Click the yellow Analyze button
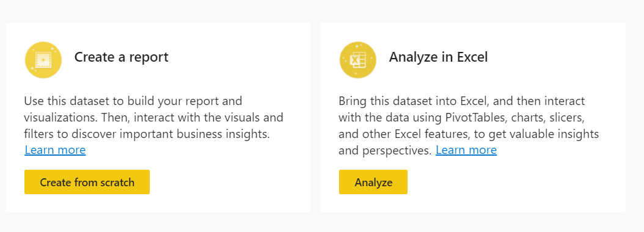Viewport: 644px width, 232px height. pyautogui.click(x=373, y=182)
